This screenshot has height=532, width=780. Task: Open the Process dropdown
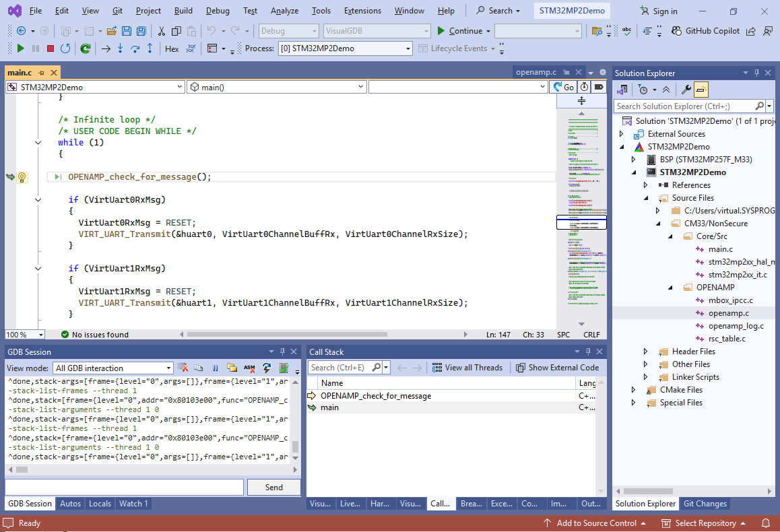pos(346,48)
